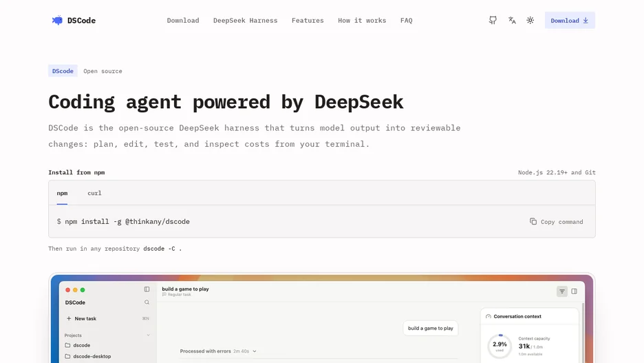Screen dimensions: 644x363
Task: Click the DSCode logo in header
Action: click(74, 20)
